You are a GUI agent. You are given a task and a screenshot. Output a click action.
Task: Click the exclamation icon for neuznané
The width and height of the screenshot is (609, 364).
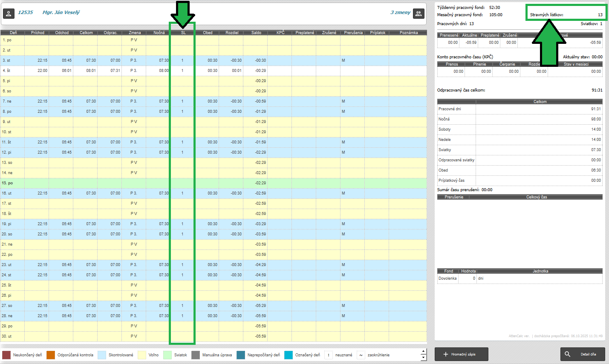pyautogui.click(x=329, y=355)
